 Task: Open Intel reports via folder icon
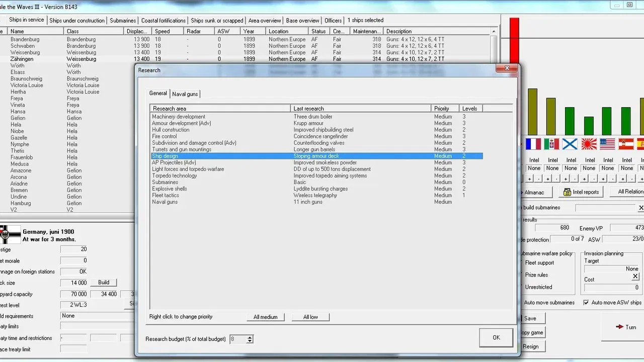click(581, 192)
